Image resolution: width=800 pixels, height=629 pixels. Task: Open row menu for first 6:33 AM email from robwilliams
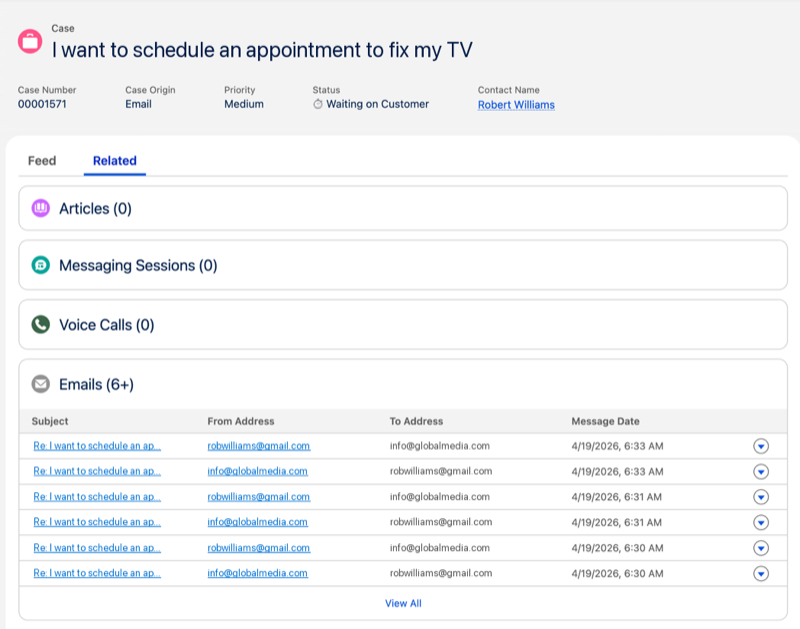pyautogui.click(x=761, y=446)
